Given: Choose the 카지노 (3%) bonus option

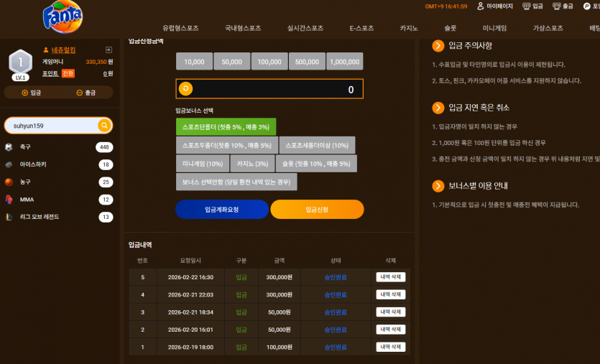Looking at the screenshot, I should tap(252, 164).
